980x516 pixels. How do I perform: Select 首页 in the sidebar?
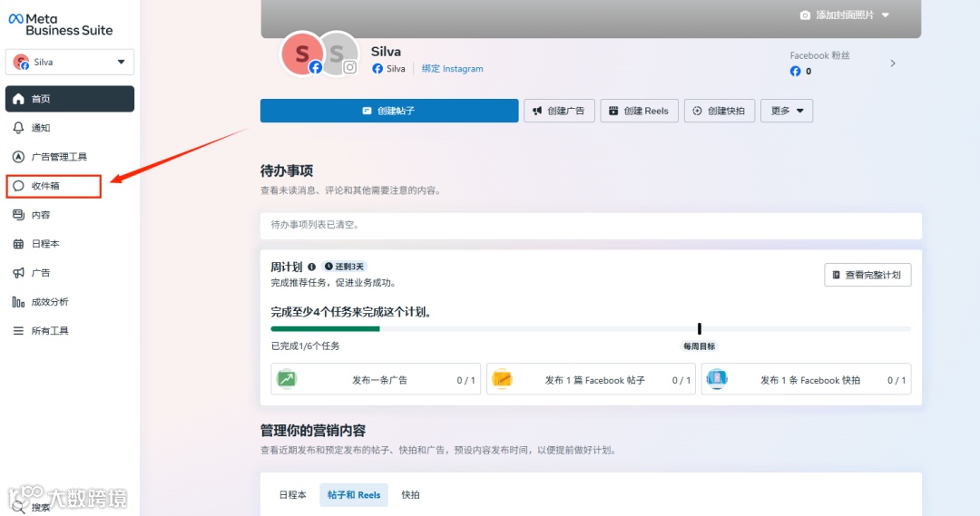69,99
